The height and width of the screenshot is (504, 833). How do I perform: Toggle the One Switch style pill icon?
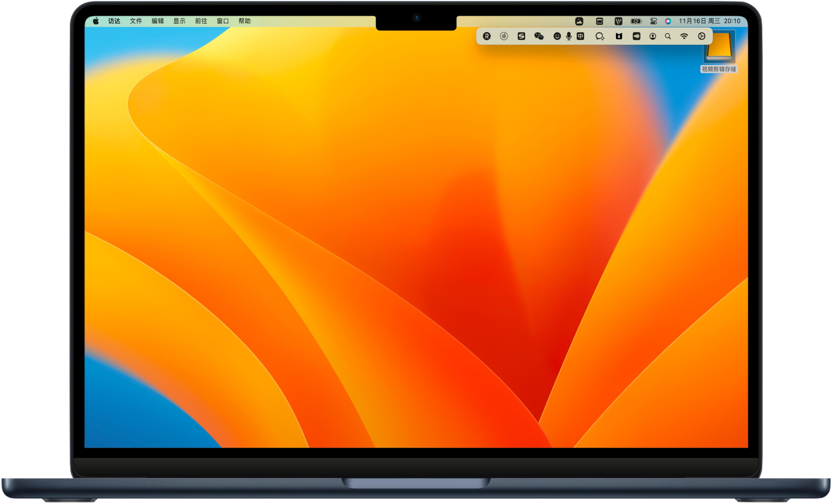(636, 36)
